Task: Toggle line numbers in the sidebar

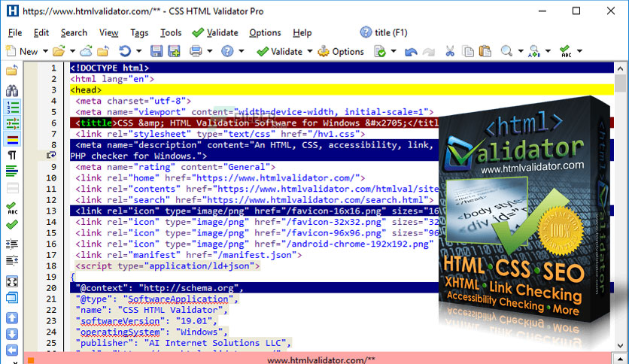Action: pyautogui.click(x=12, y=107)
